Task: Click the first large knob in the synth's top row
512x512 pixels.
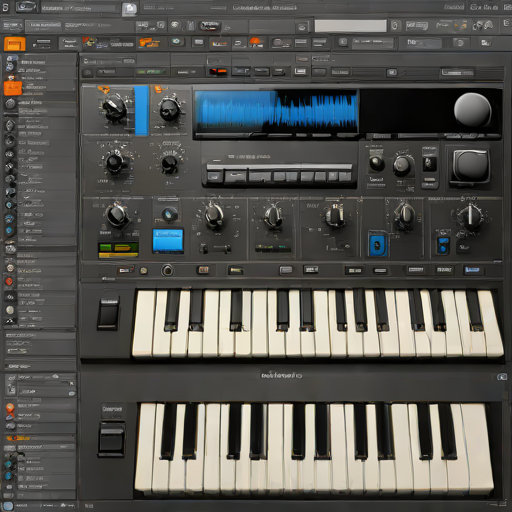Action: pos(114,108)
